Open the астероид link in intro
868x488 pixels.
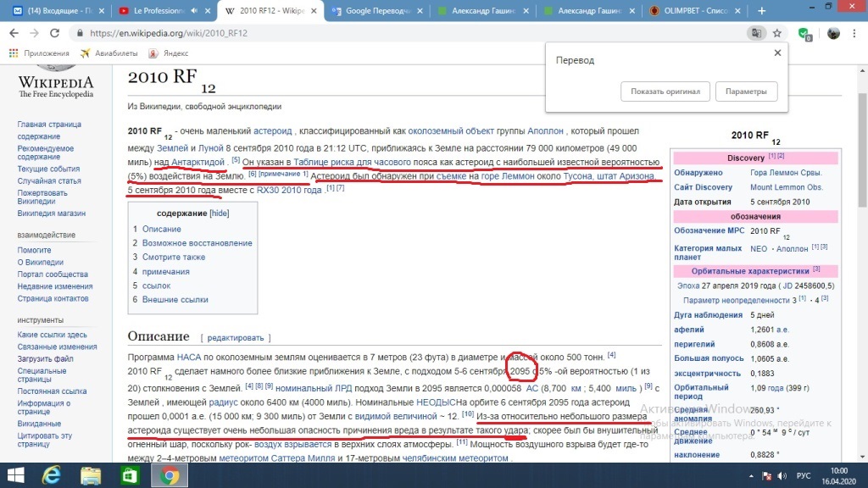click(x=272, y=131)
